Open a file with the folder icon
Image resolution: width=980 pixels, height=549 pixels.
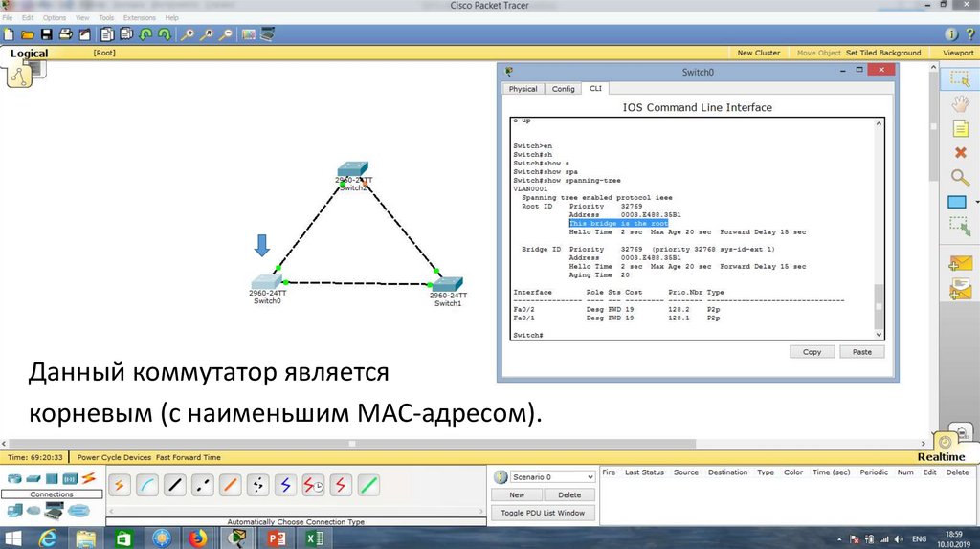point(27,34)
